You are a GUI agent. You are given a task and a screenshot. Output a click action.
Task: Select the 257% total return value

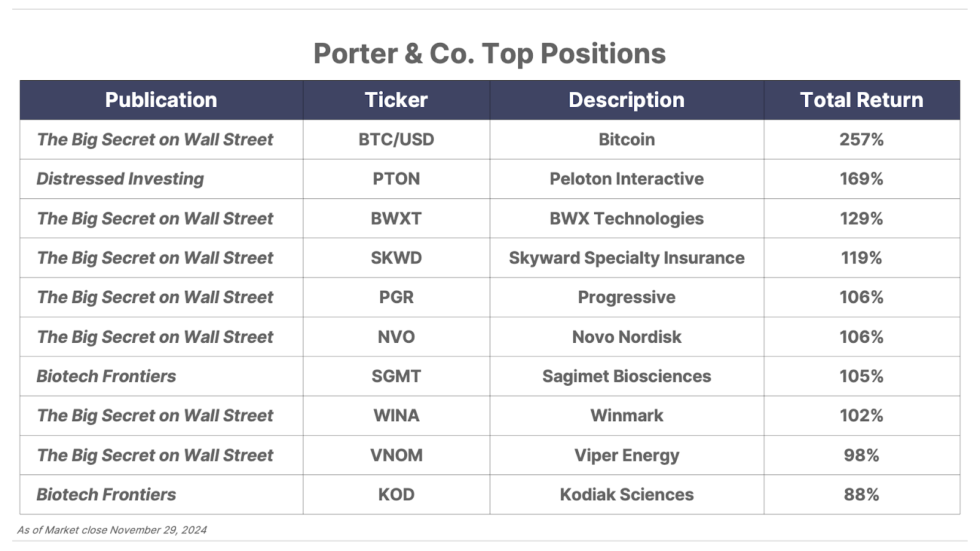point(862,140)
